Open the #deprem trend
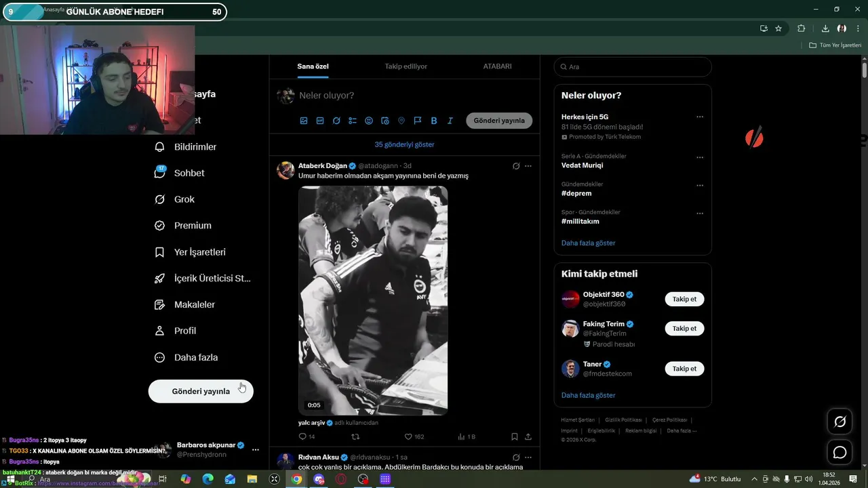This screenshot has height=488, width=868. click(x=576, y=193)
